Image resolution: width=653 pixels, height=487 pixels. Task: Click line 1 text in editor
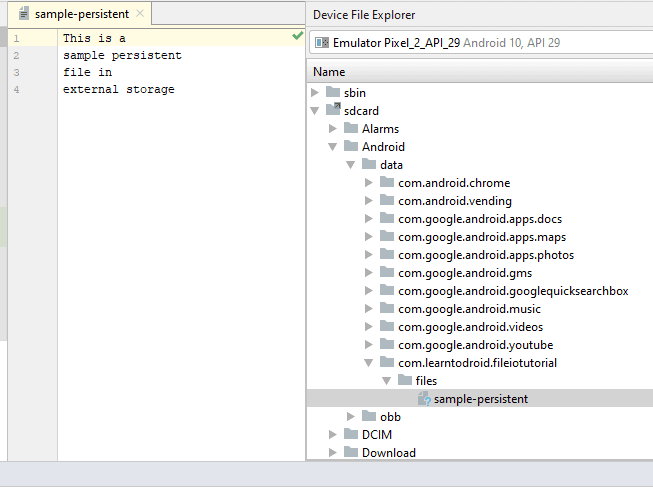(94, 38)
